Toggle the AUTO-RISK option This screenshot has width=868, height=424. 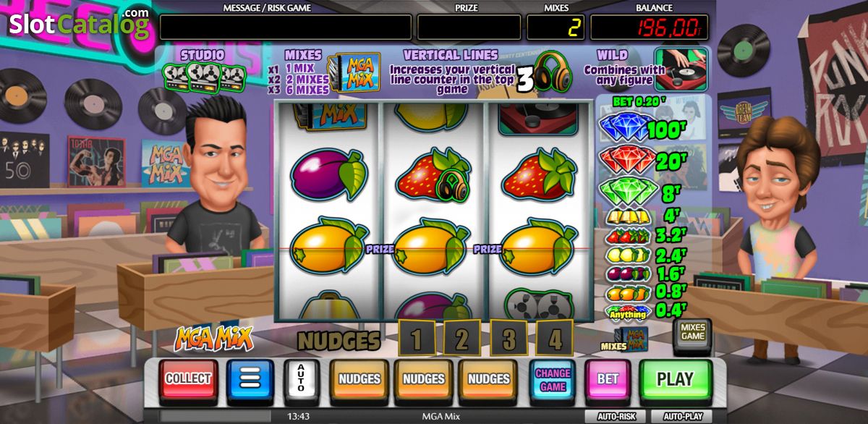[616, 417]
